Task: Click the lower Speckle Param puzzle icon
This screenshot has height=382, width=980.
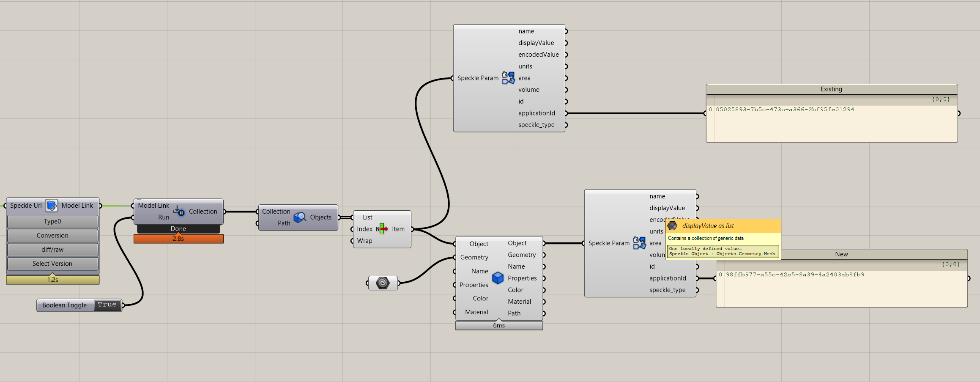Action: (639, 243)
